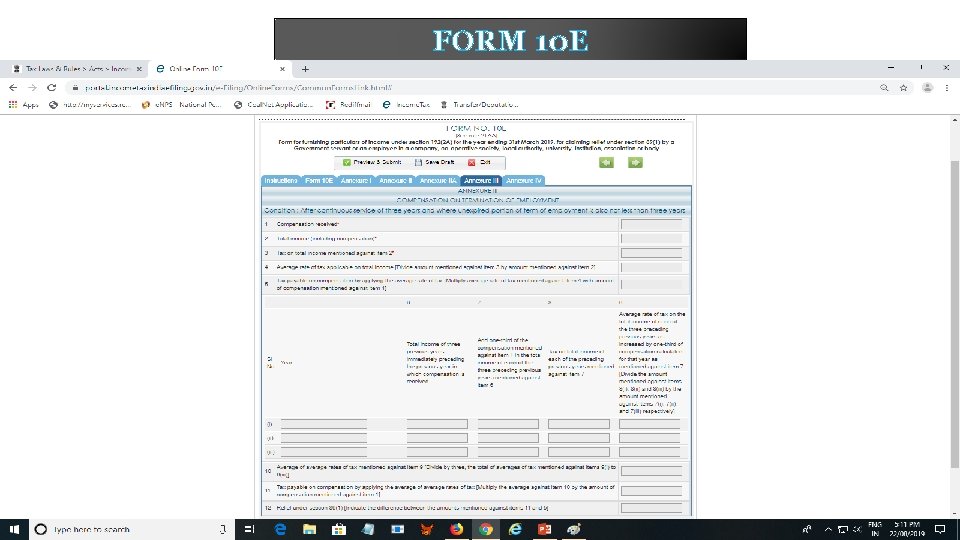Image resolution: width=960 pixels, height=540 pixels.
Task: Click row (ii) one-third compensation column field
Action: tap(508, 438)
